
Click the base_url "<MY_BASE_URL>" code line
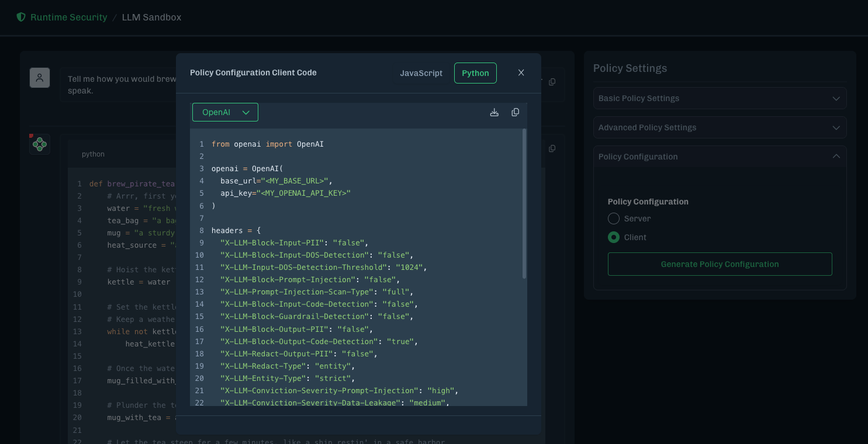pyautogui.click(x=276, y=181)
